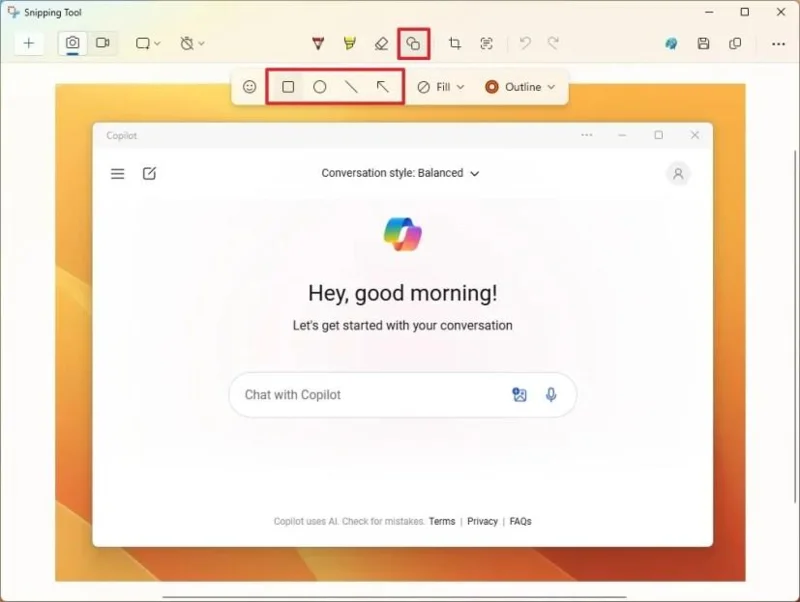Viewport: 800px width, 602px height.
Task: Click the Copilot logo
Action: pyautogui.click(x=403, y=234)
